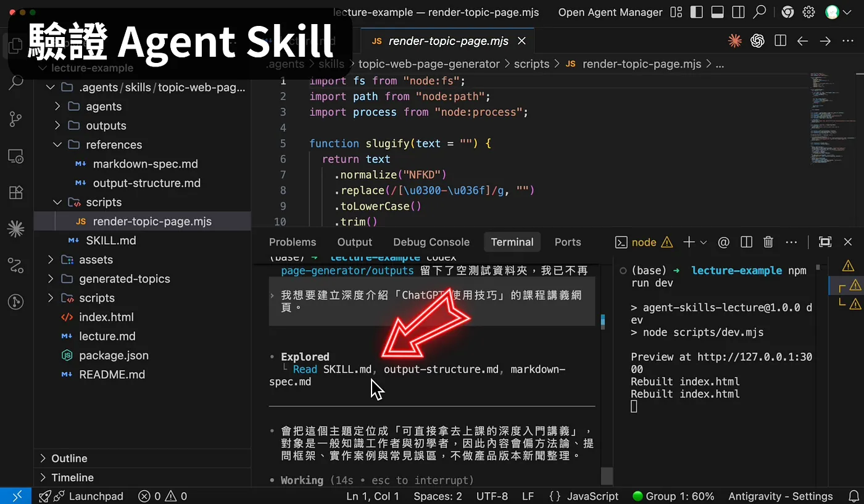Switch to the Problems tab
The image size is (864, 504).
293,242
